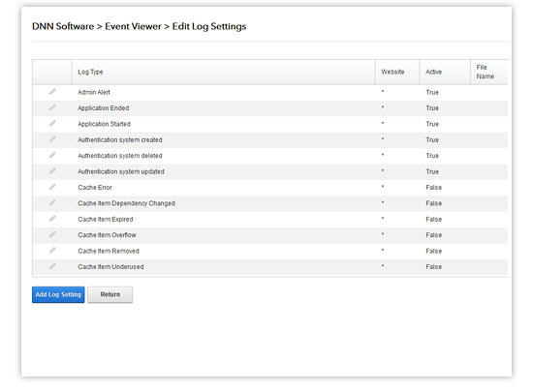The image size is (533, 392).
Task: Select the Authentication system created text
Action: [x=120, y=139]
